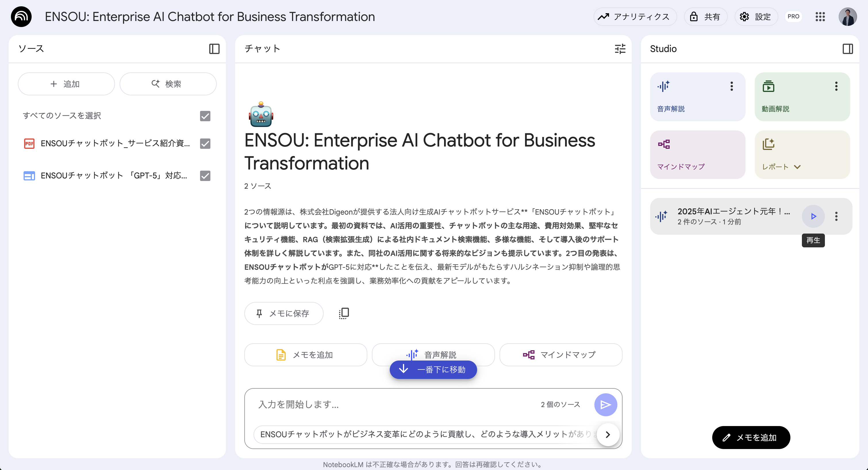The image size is (868, 470).
Task: Click the notebook title in the header bar
Action: click(210, 16)
